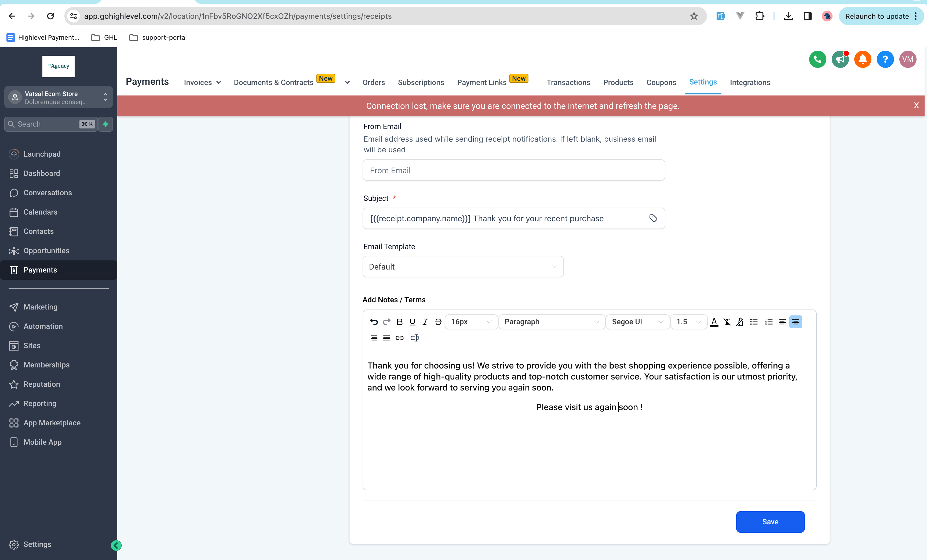Toggle center alignment in editor
927x560 pixels.
click(796, 322)
